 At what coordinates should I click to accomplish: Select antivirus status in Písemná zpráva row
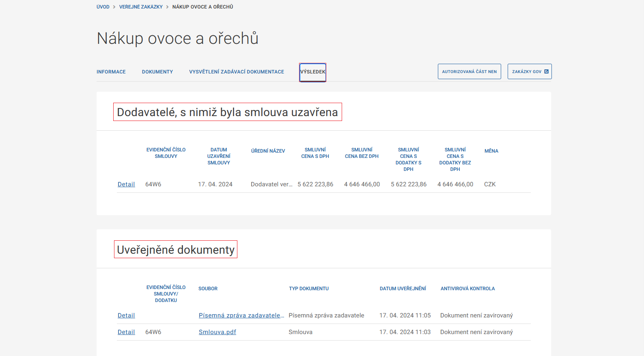(x=476, y=315)
